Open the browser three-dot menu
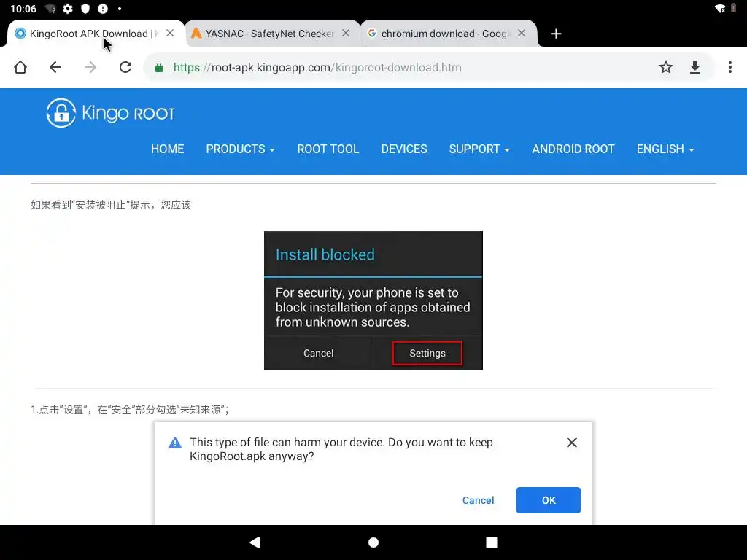 pos(729,67)
